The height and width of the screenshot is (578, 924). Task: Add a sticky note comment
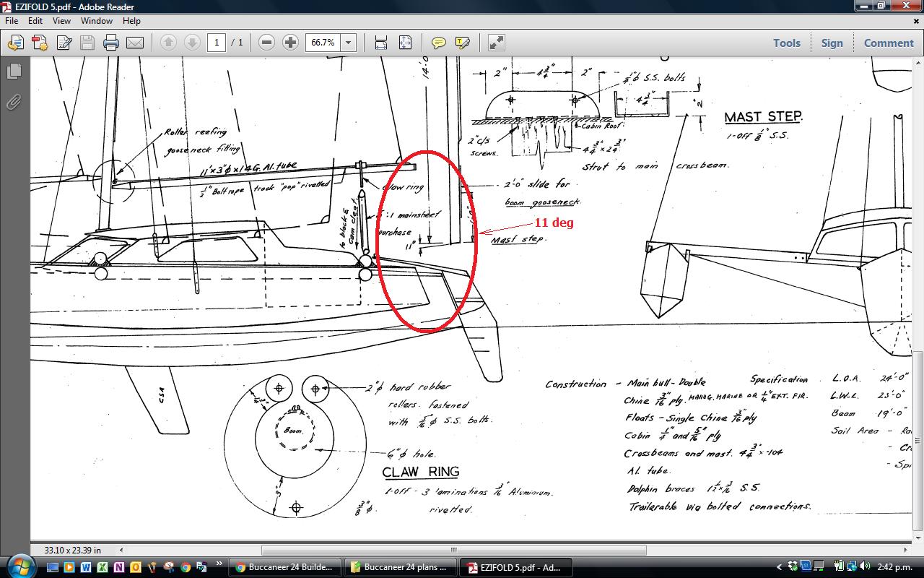(x=438, y=43)
